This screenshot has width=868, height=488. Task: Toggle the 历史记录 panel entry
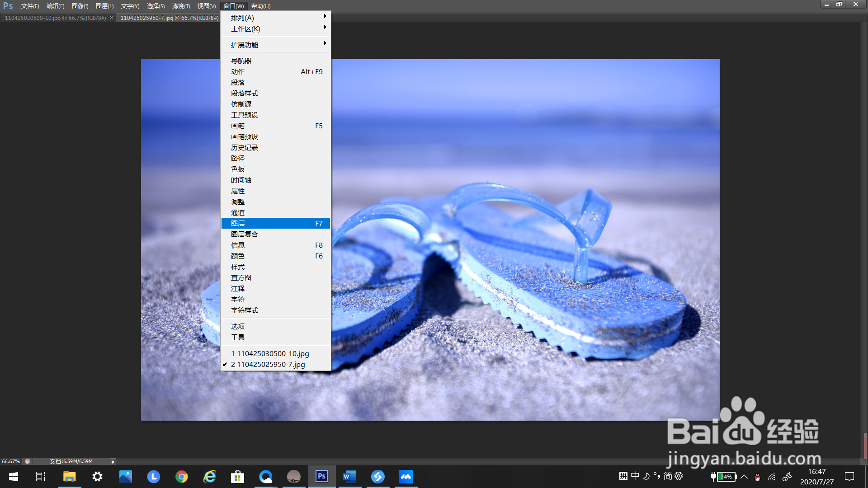[245, 147]
